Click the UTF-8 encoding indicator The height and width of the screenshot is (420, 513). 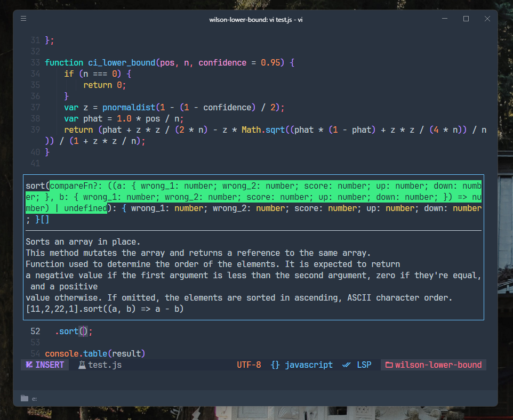(249, 365)
